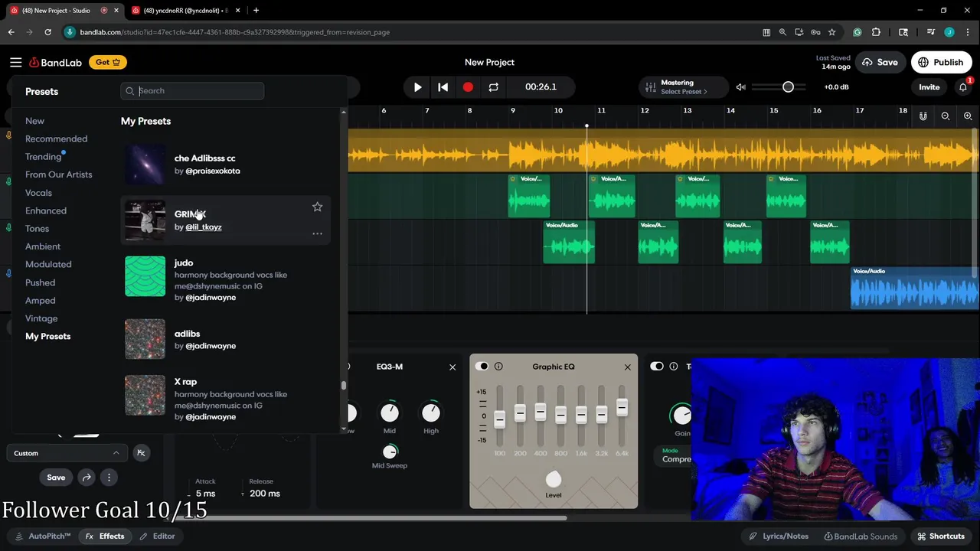Viewport: 980px width, 551px height.
Task: Start playback with the Play button
Action: [417, 87]
